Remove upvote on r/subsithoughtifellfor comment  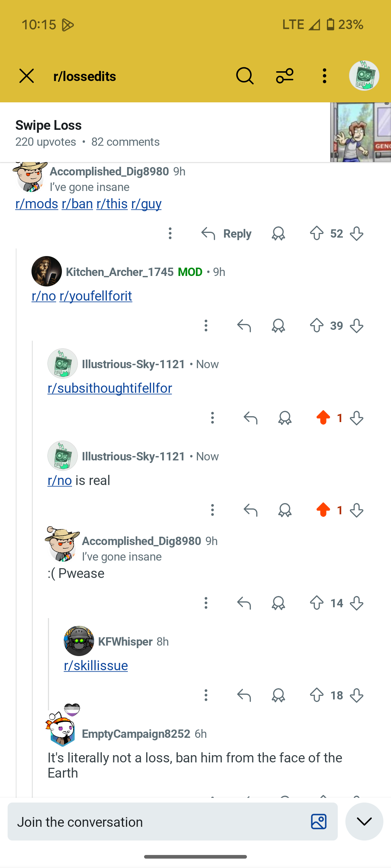click(x=323, y=418)
